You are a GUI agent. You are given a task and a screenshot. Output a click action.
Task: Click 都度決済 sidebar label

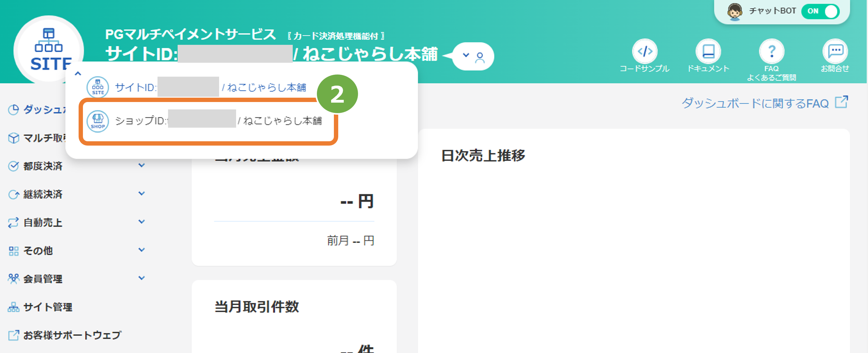pyautogui.click(x=43, y=166)
